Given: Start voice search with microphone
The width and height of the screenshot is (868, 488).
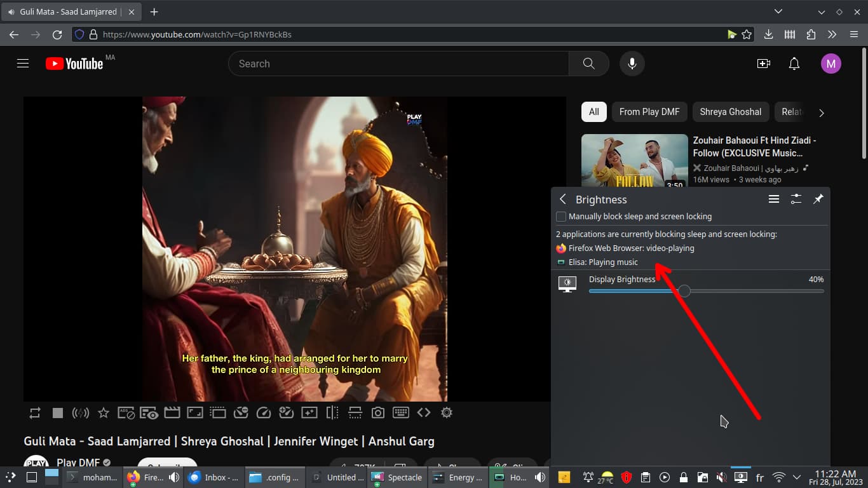Looking at the screenshot, I should [632, 64].
